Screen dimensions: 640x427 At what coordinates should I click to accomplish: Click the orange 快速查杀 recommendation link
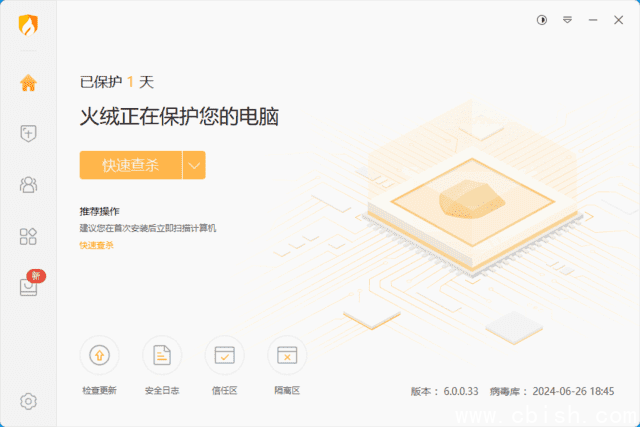[96, 245]
